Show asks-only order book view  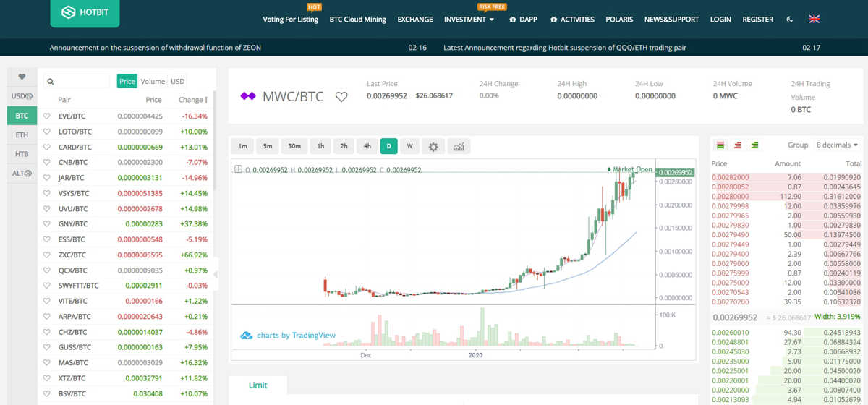(x=738, y=145)
